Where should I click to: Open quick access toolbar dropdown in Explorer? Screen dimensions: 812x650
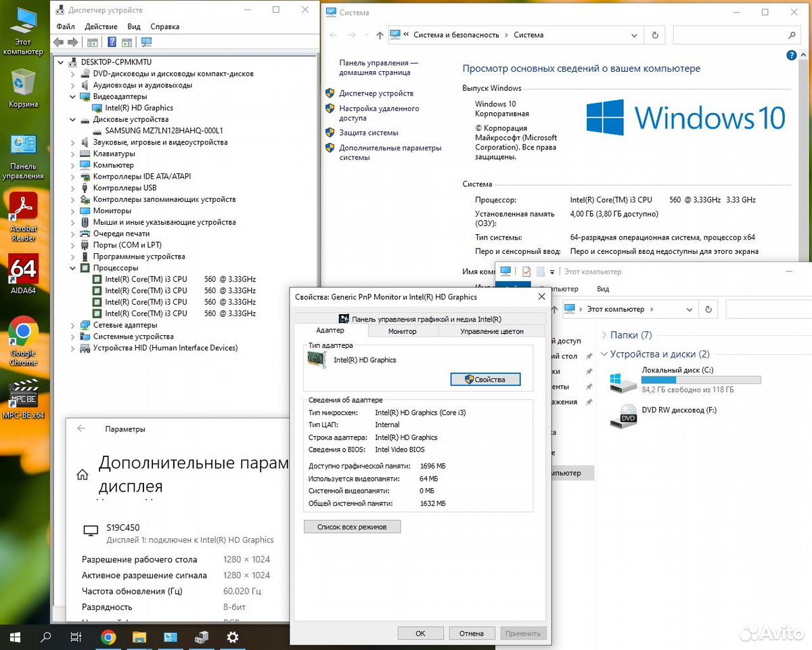tap(552, 272)
